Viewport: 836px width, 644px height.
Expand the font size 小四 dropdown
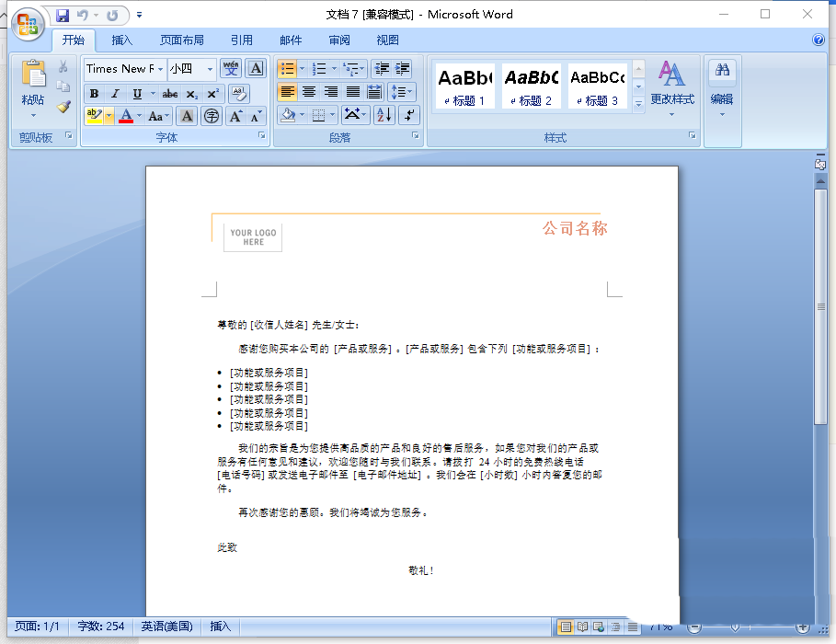coord(210,69)
